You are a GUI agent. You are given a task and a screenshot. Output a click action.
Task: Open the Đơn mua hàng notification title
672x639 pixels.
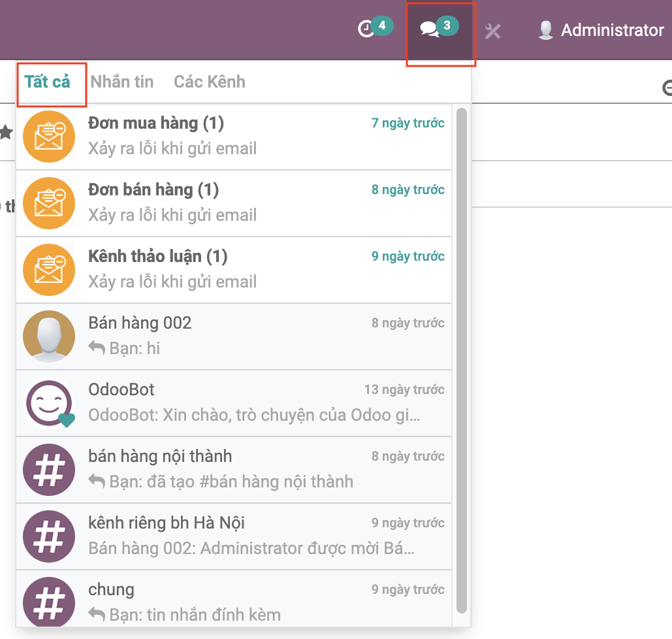click(x=155, y=123)
